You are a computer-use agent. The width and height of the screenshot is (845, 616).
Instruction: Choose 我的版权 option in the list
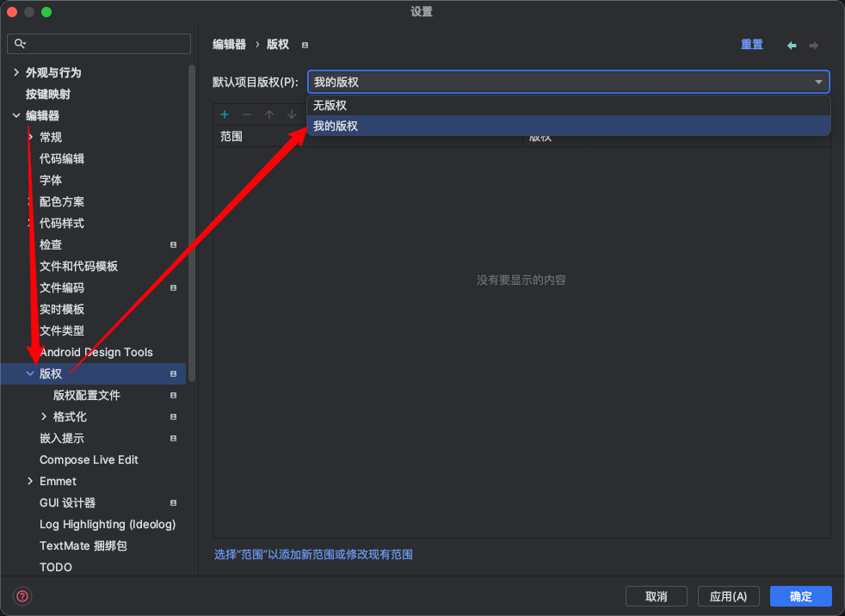pyautogui.click(x=336, y=126)
